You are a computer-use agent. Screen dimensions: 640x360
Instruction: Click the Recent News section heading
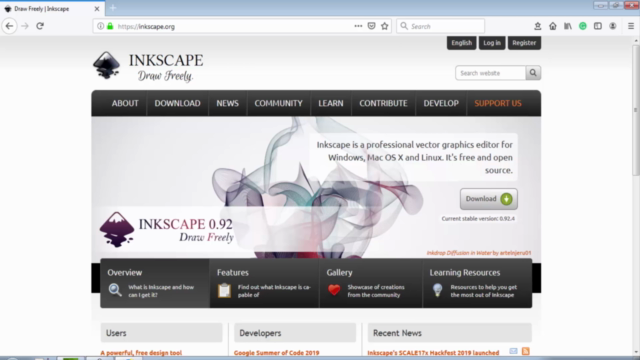(450, 333)
